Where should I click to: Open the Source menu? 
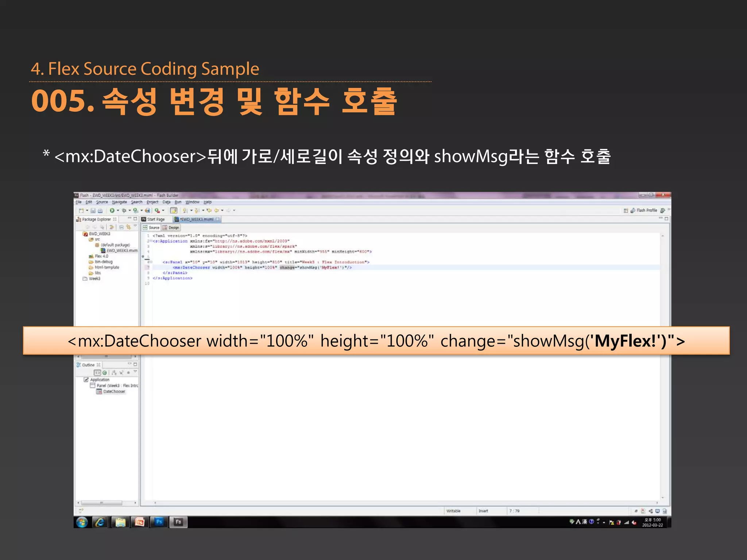pyautogui.click(x=102, y=202)
